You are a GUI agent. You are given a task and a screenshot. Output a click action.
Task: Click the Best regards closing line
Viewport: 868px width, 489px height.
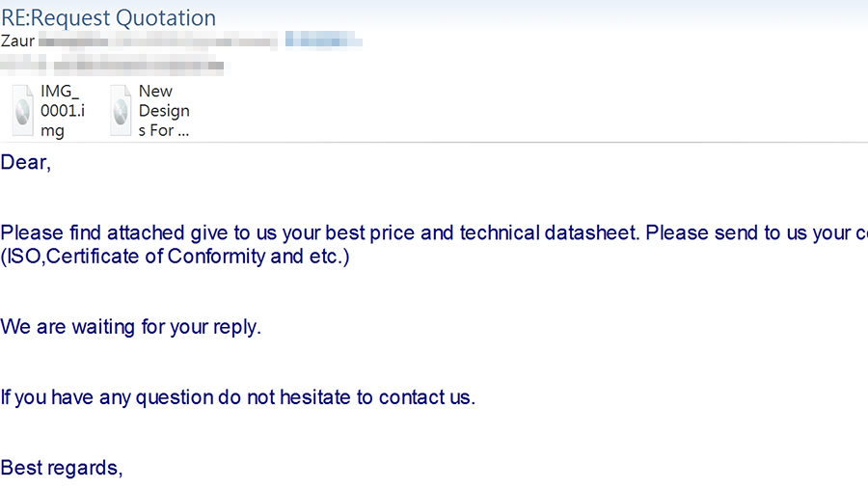point(62,468)
